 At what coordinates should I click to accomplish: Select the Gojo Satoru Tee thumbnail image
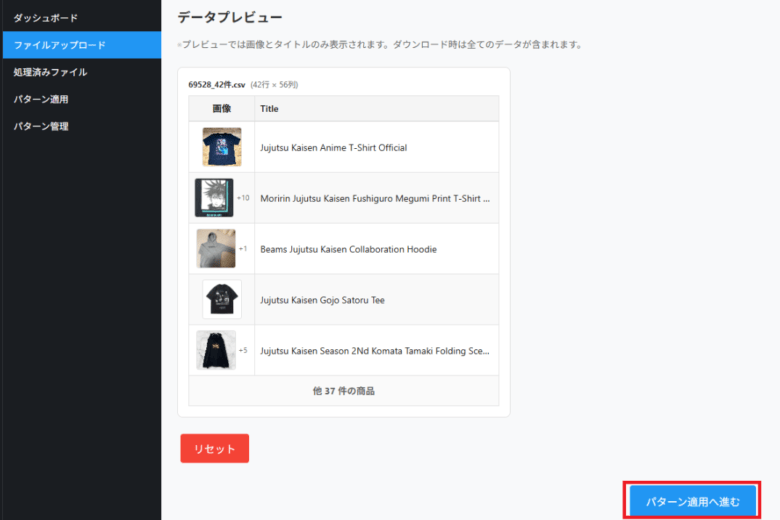pyautogui.click(x=221, y=299)
